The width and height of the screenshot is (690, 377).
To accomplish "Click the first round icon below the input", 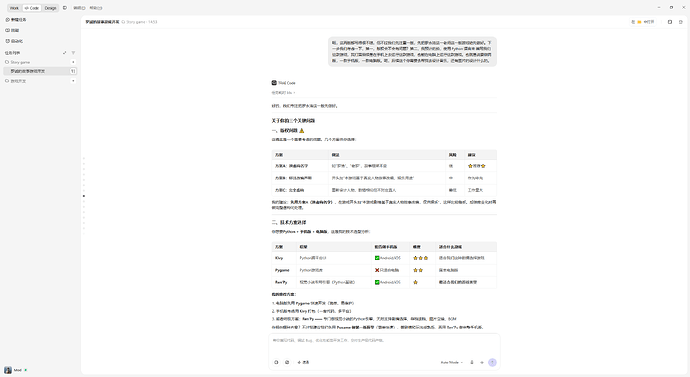I will (x=276, y=362).
